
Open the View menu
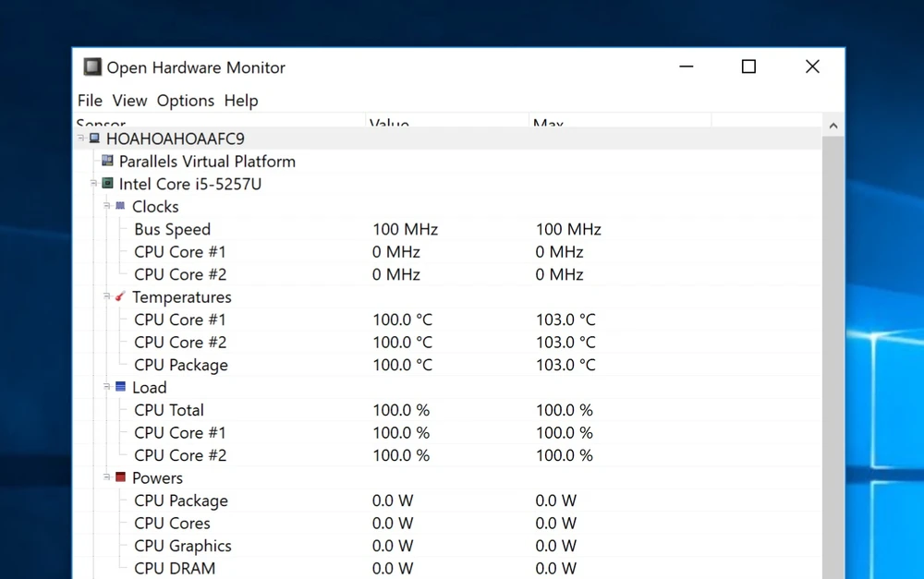[x=129, y=101]
